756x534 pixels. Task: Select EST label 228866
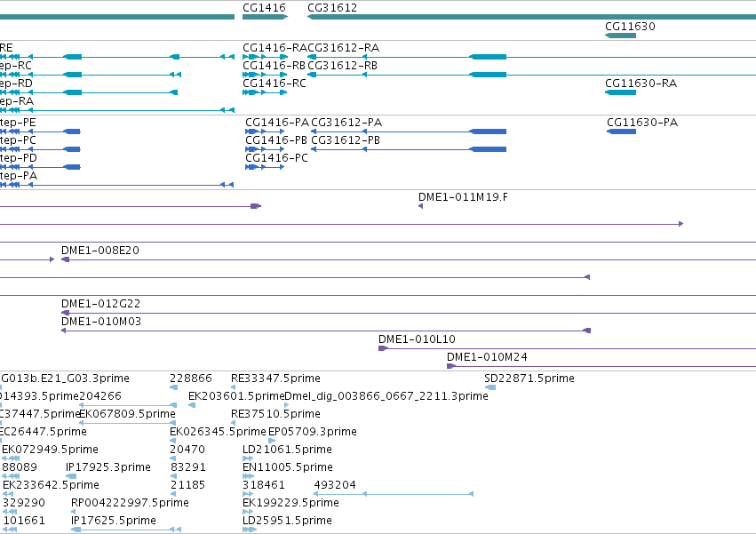tap(191, 379)
